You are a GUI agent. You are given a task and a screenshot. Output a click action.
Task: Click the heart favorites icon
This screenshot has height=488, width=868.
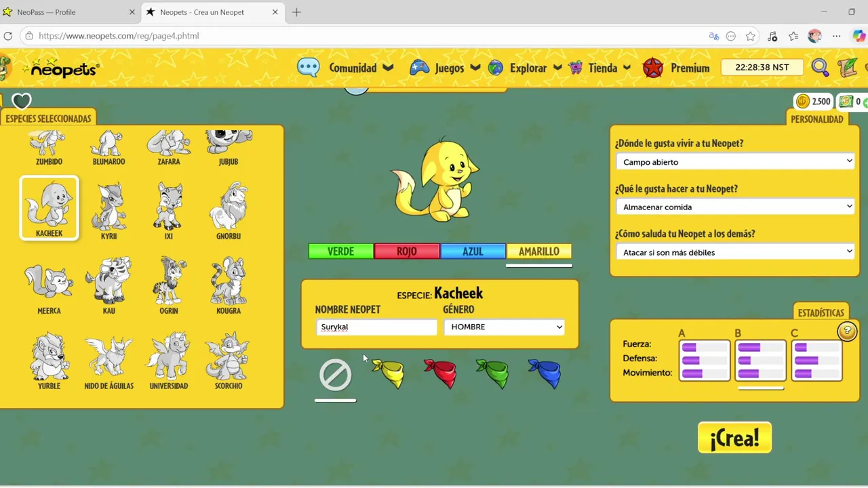click(x=22, y=102)
